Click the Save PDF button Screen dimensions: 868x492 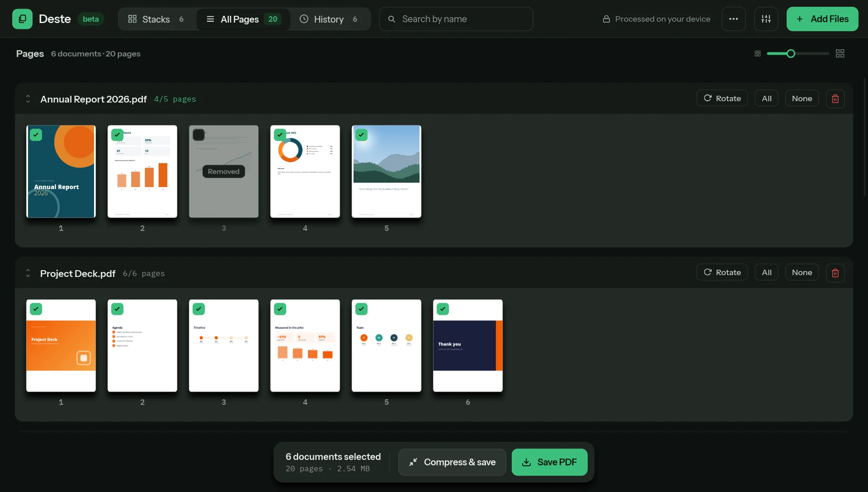click(549, 462)
